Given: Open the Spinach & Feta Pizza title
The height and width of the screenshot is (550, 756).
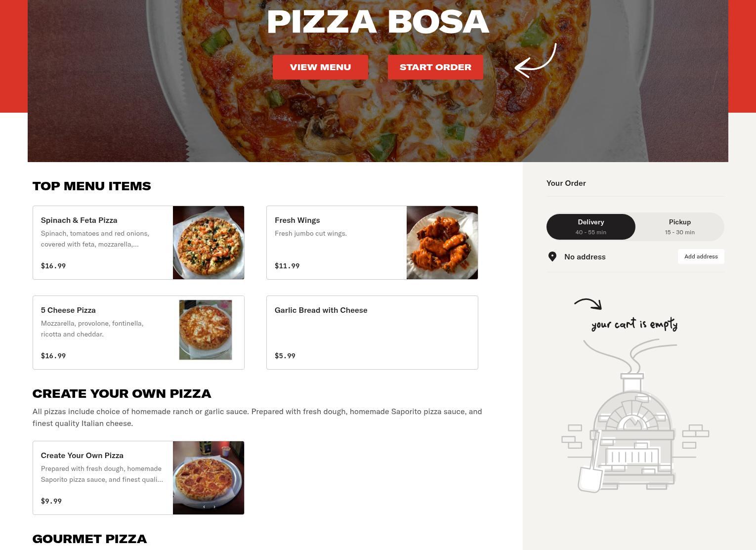Looking at the screenshot, I should click(x=79, y=220).
